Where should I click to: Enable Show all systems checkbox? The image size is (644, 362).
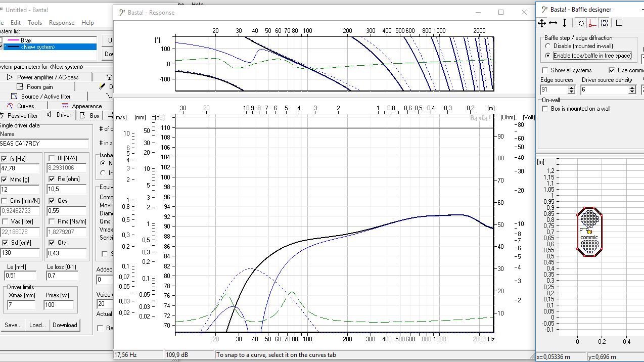pos(545,70)
